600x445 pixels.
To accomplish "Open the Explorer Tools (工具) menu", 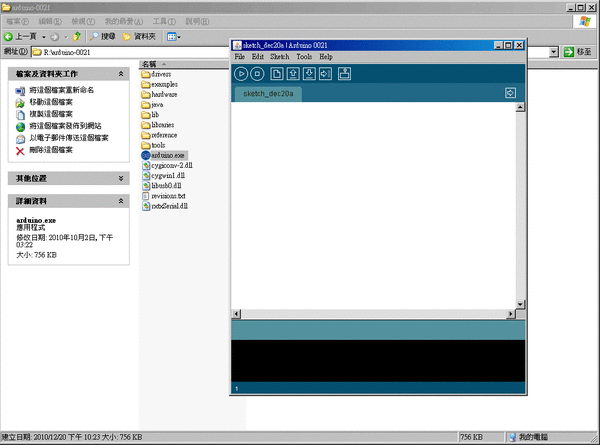I will (164, 21).
